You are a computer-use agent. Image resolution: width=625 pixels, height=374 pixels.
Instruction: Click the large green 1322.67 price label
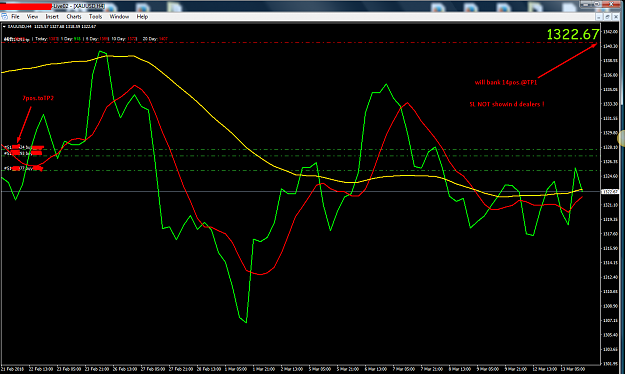coord(573,34)
